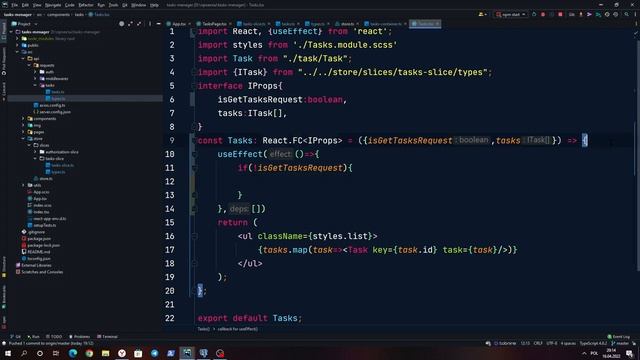Click Expand All icon in Project panel

click(130, 24)
